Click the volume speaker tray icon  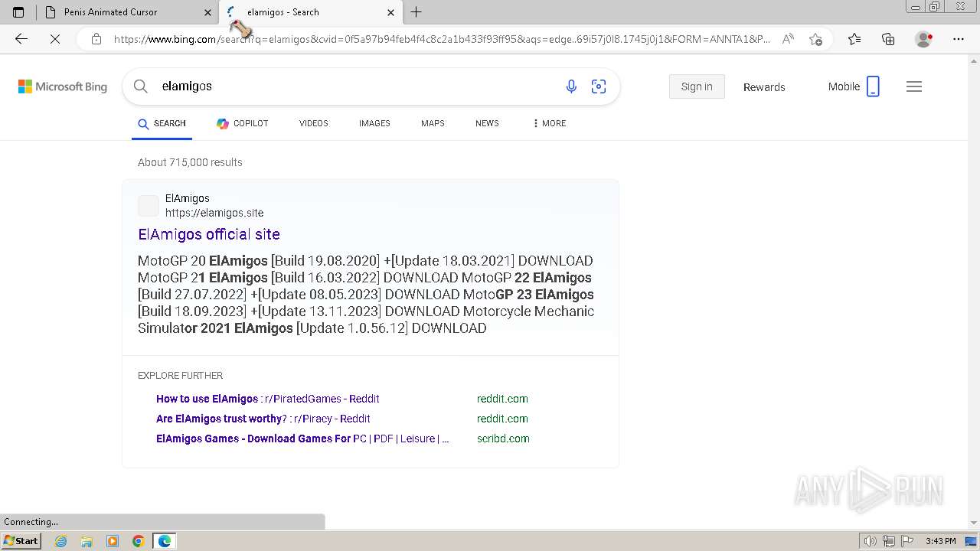pos(871,541)
